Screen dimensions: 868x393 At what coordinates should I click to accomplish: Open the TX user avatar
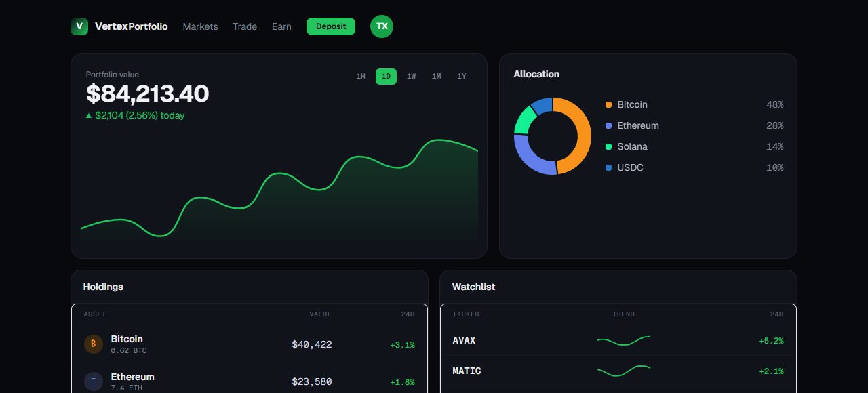(x=382, y=26)
